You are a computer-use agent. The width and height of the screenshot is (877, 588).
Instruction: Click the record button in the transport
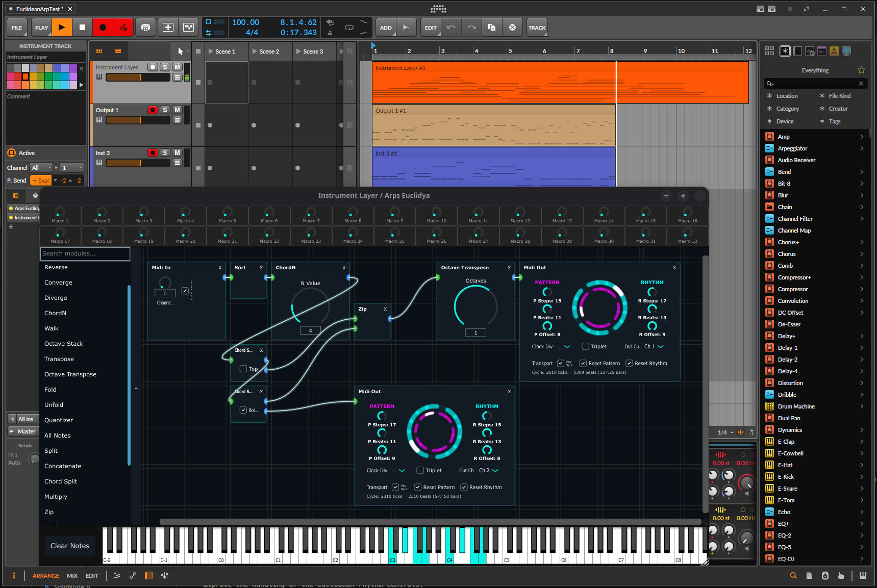coord(102,27)
